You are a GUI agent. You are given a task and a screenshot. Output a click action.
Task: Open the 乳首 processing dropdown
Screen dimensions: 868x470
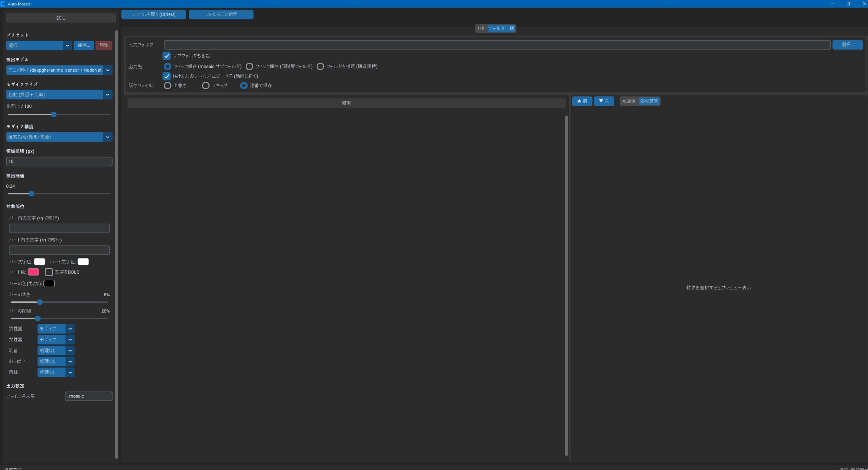click(56, 351)
